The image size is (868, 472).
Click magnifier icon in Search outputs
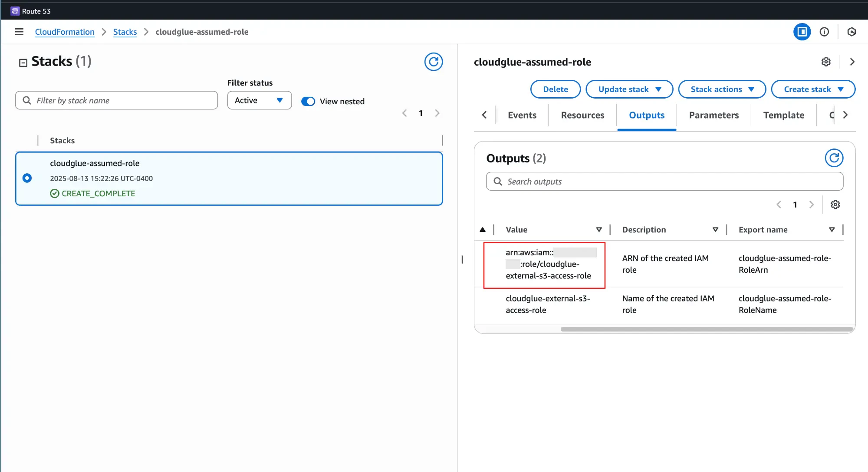coord(498,182)
